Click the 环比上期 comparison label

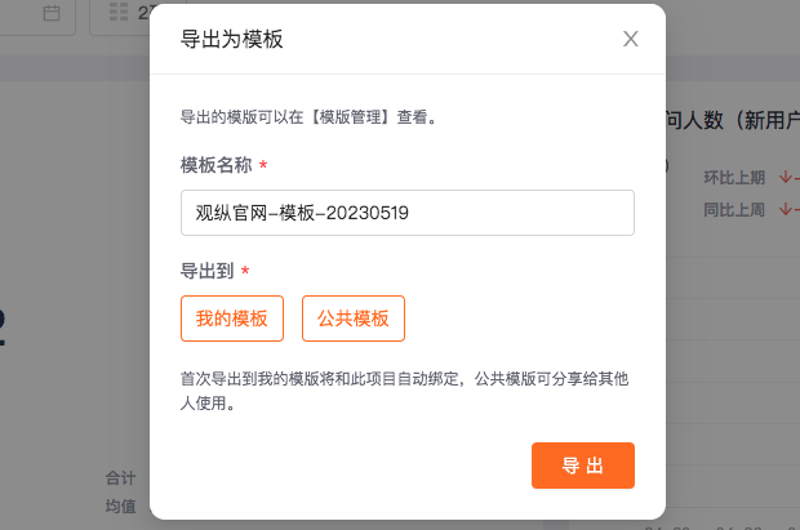click(734, 178)
